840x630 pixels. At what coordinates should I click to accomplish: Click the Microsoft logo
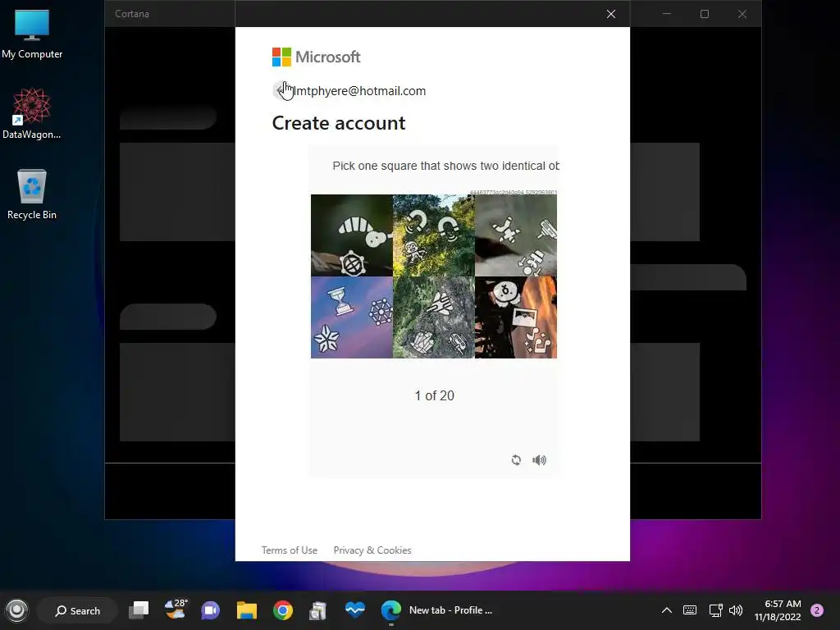(x=316, y=57)
